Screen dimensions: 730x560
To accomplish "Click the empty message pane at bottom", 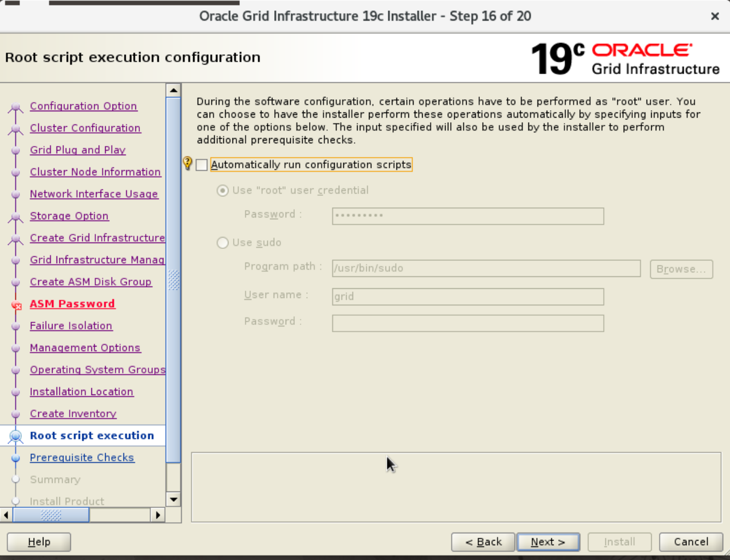I will click(456, 487).
